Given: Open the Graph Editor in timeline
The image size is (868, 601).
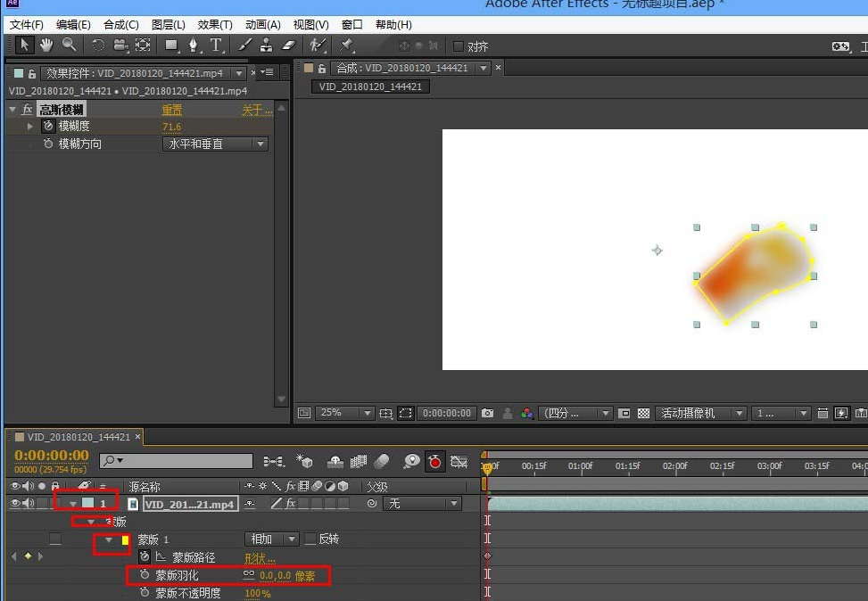Looking at the screenshot, I should coord(459,461).
